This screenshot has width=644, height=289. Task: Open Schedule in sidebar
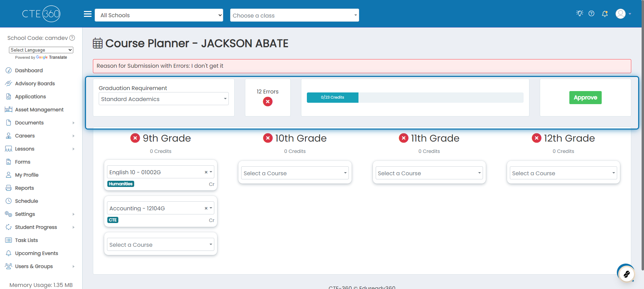pyautogui.click(x=26, y=201)
